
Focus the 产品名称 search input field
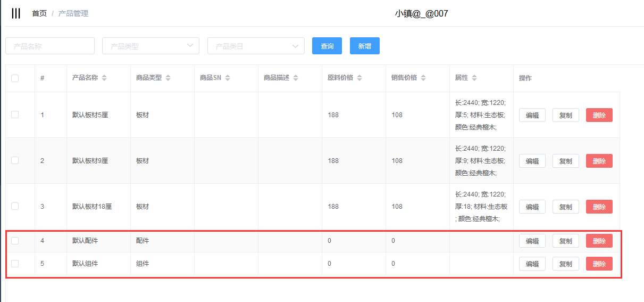coord(50,46)
